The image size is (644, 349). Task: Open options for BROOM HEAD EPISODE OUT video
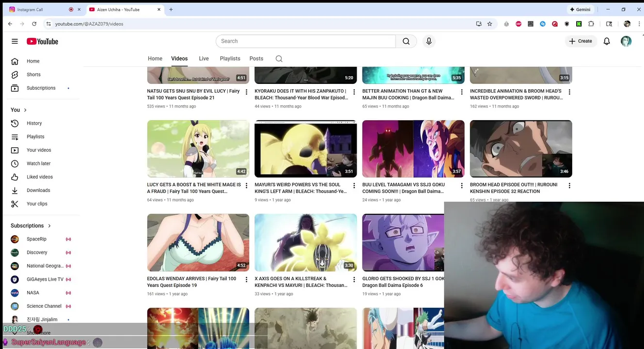pos(569,186)
